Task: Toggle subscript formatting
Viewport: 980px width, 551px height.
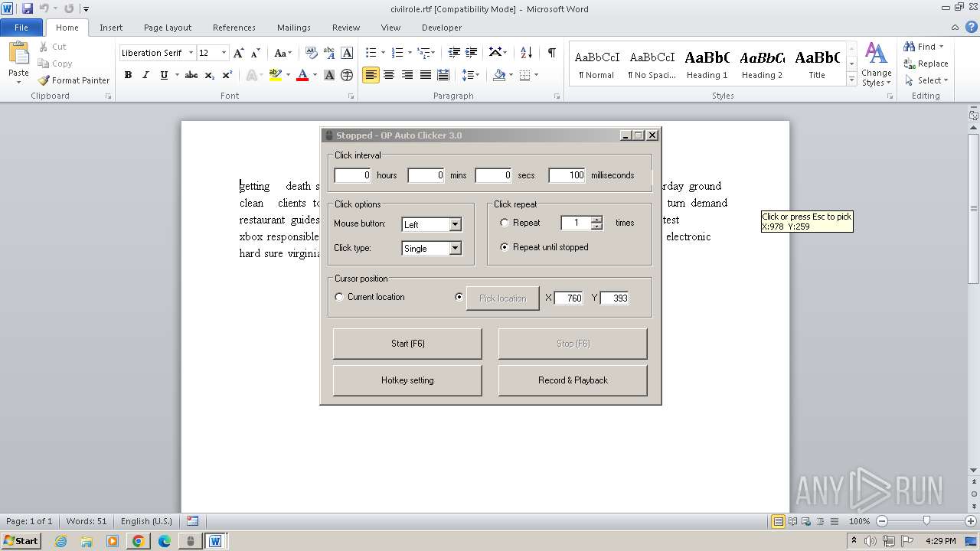Action: coord(210,75)
